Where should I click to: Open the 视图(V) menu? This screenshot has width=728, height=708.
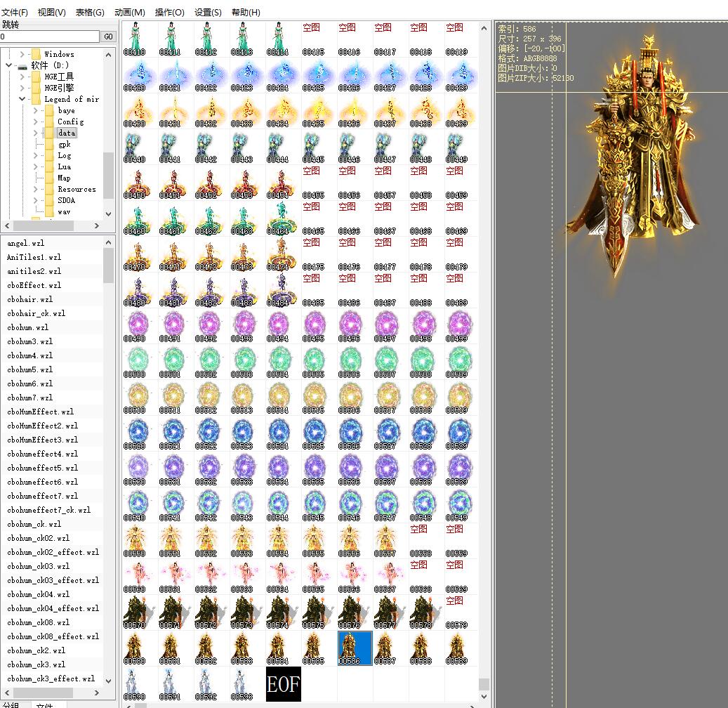click(51, 12)
